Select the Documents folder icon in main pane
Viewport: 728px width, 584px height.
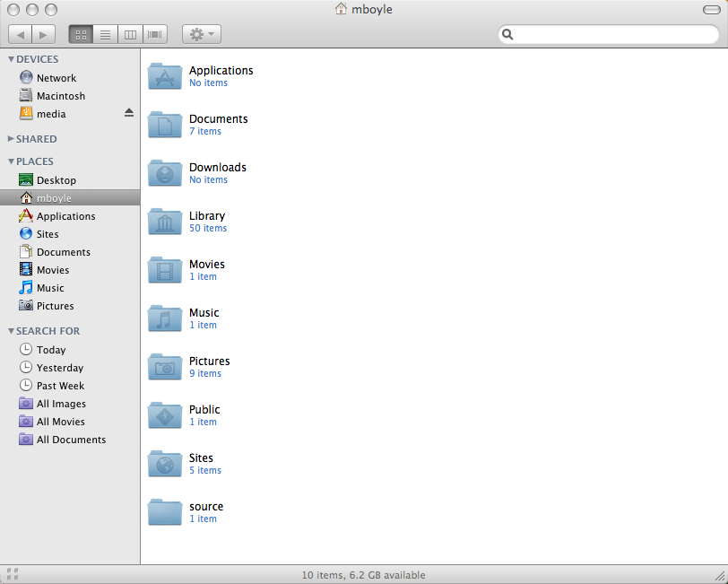coord(165,125)
